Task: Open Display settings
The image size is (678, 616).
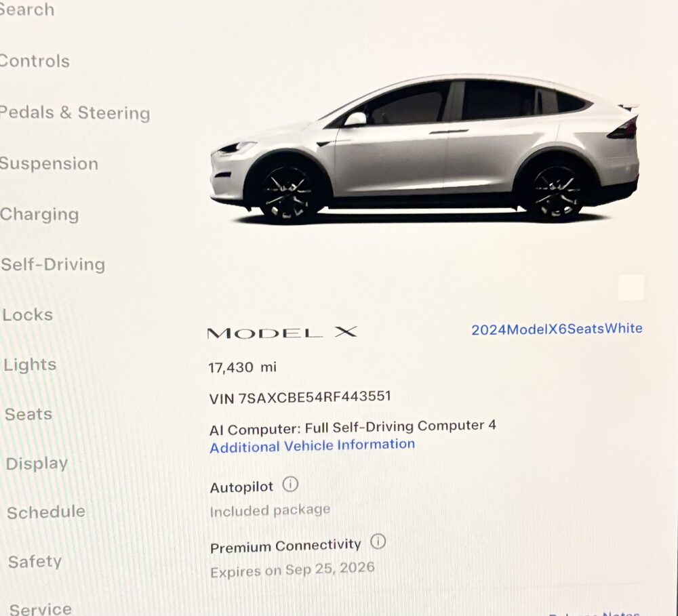Action: 37,464
